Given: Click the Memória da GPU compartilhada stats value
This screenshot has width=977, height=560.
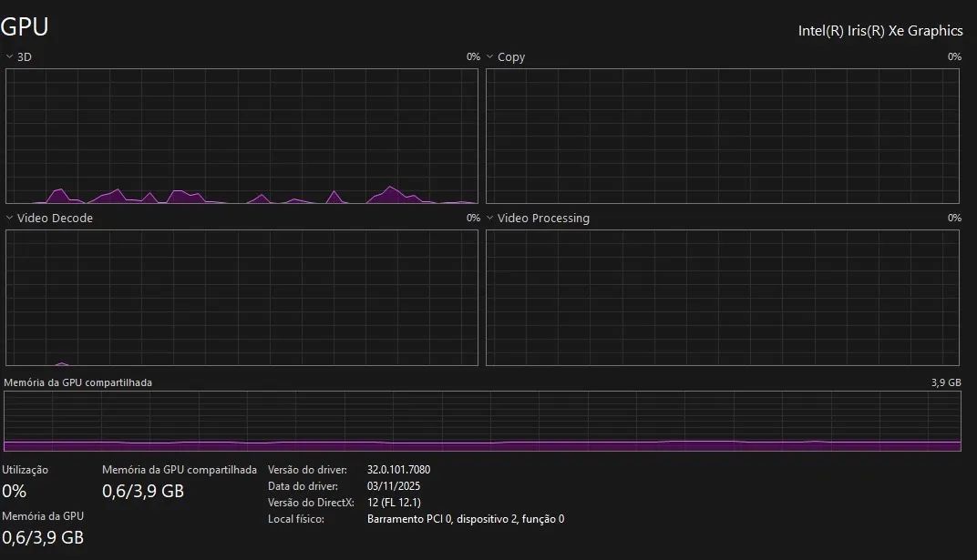Looking at the screenshot, I should coord(143,491).
